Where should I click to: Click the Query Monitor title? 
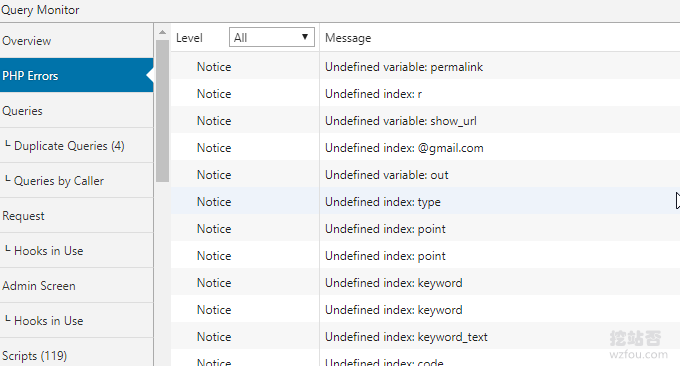[40, 10]
